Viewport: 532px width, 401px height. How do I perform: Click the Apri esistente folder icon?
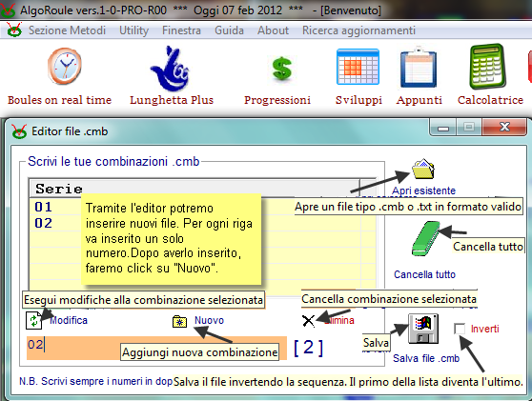pos(423,169)
